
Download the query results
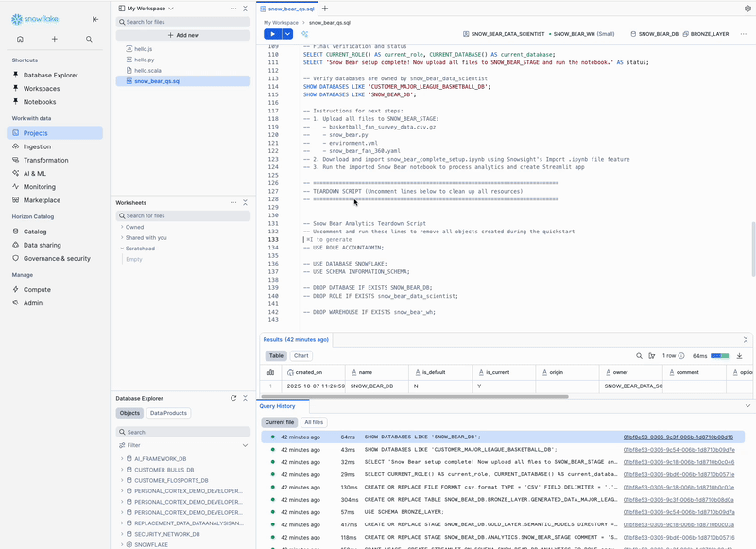[x=739, y=356]
